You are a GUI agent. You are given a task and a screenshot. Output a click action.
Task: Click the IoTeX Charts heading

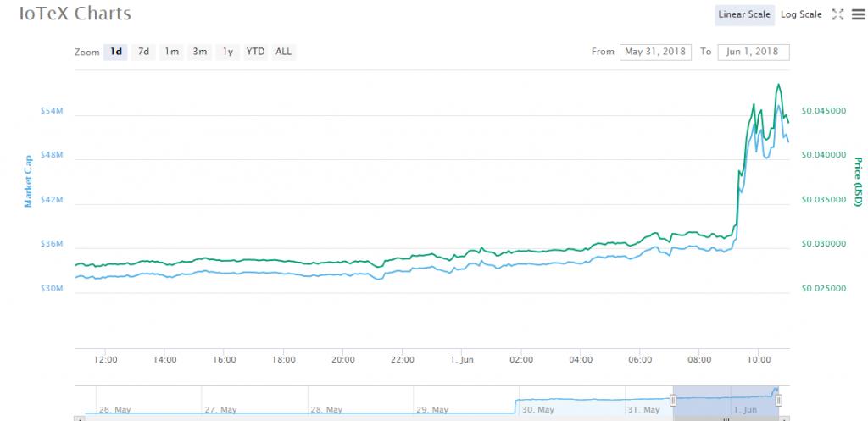click(75, 14)
